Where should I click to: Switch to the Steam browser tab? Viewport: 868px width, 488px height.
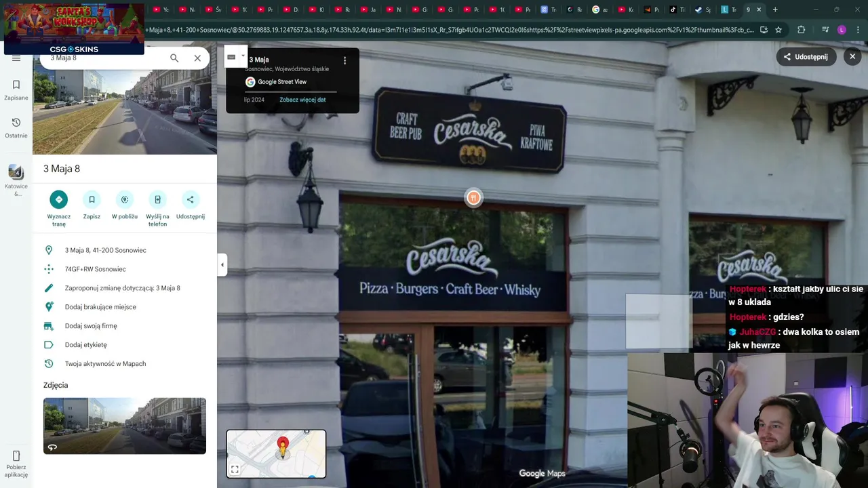[x=703, y=9]
